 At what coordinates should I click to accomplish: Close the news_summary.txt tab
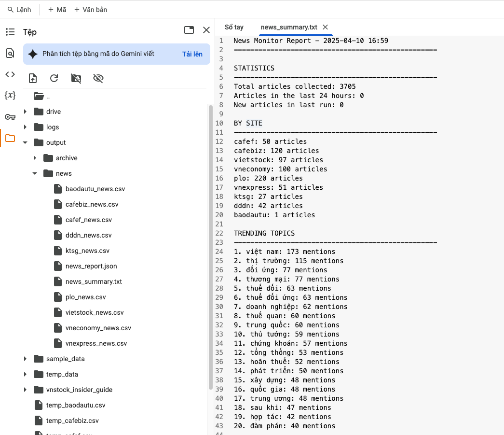point(325,27)
